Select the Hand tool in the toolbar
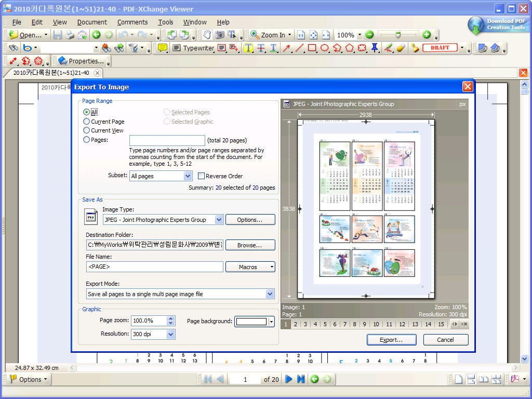This screenshot has height=399, width=532. pyautogui.click(x=207, y=35)
